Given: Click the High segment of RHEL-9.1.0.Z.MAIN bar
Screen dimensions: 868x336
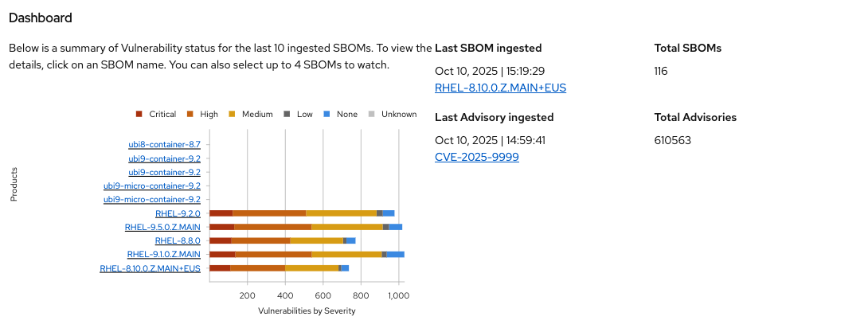Looking at the screenshot, I should click(273, 254).
